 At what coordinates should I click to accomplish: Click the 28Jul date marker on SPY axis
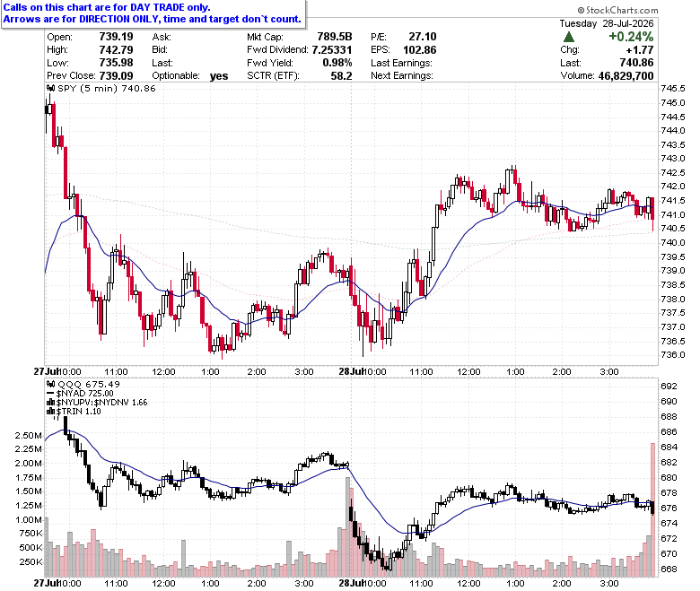coord(350,371)
